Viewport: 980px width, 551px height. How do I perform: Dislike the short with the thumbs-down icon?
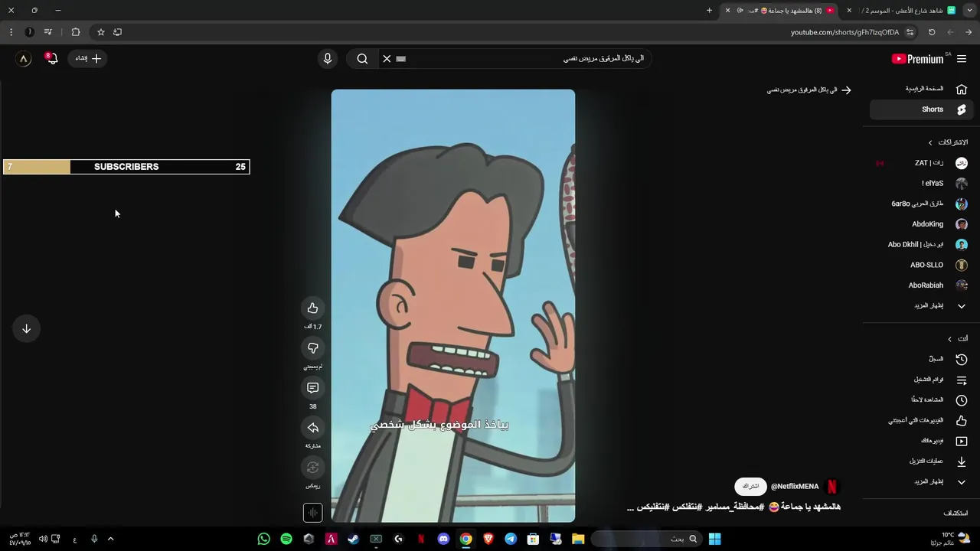click(x=312, y=348)
